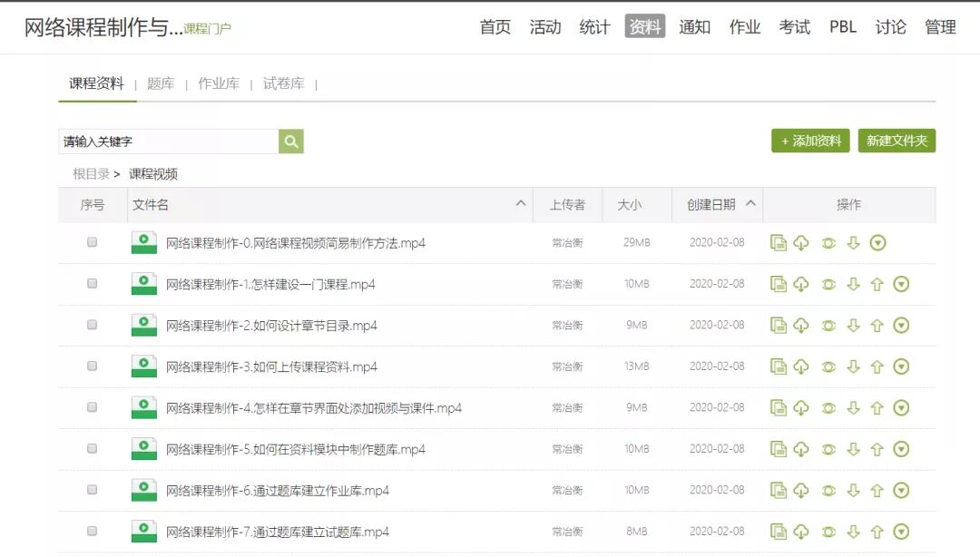
Task: Click the 添加资料 button
Action: point(810,141)
